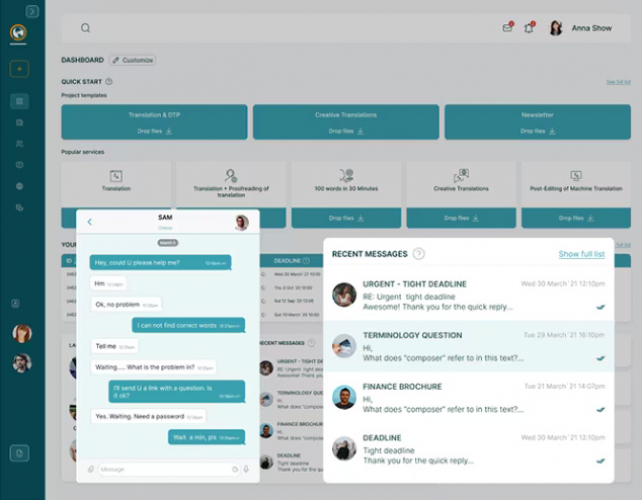Click the Creative Translations service icon

tap(461, 176)
